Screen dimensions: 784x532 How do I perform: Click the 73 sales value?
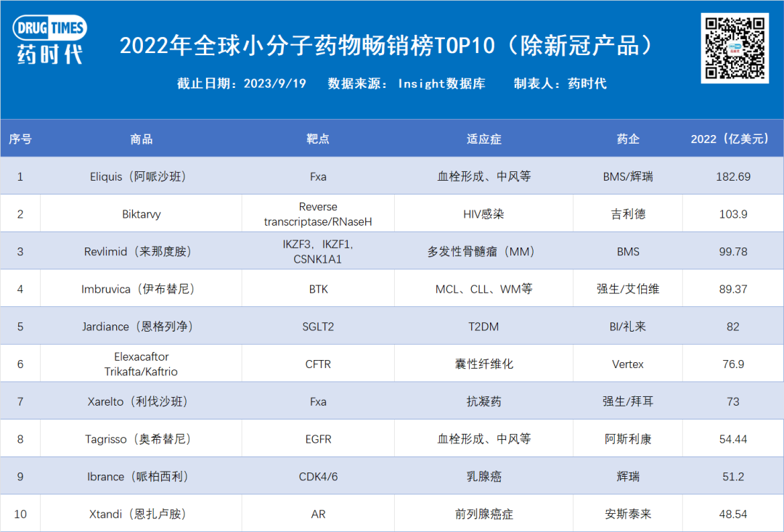click(733, 401)
